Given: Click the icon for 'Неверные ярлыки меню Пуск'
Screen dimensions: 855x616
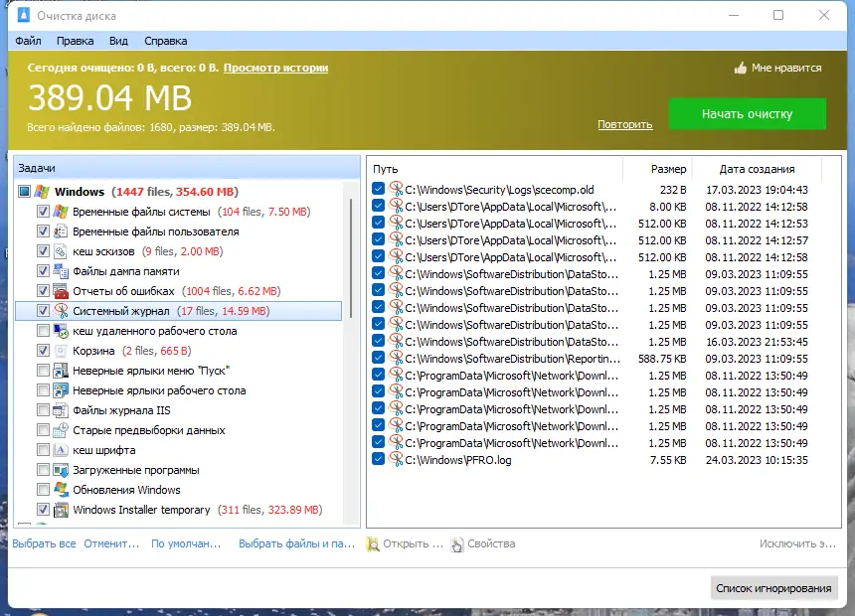Looking at the screenshot, I should click(61, 371).
